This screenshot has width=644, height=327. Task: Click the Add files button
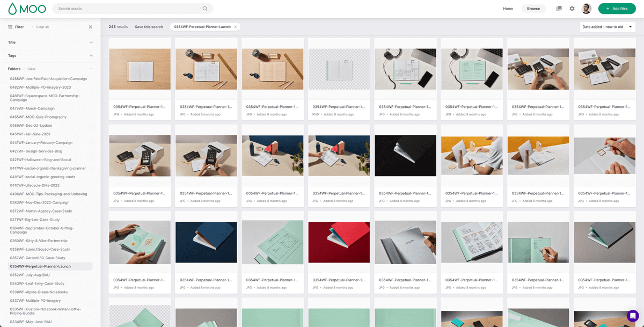tap(617, 9)
